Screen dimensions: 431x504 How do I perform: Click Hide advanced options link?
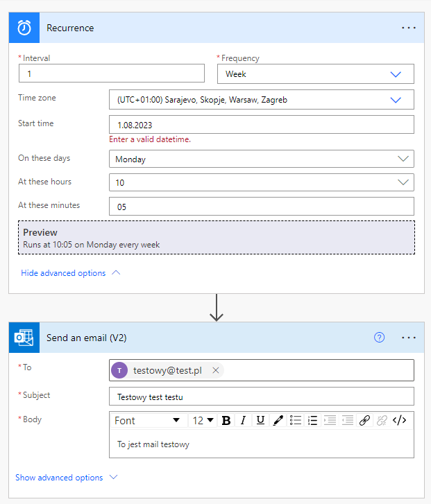[64, 273]
